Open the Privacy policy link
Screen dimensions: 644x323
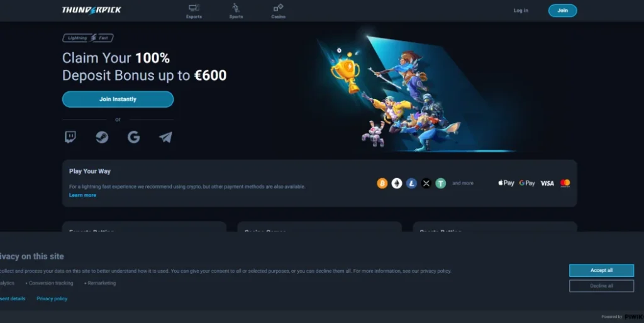[52, 298]
